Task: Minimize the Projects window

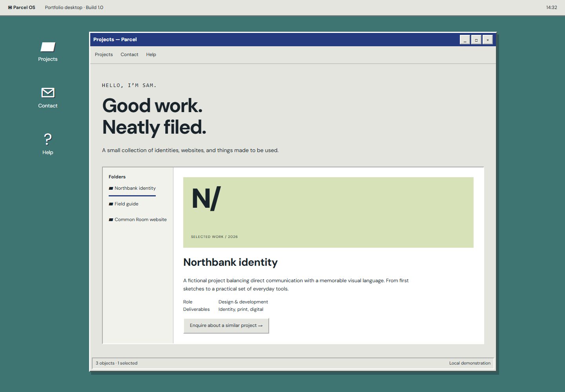Action: tap(465, 40)
